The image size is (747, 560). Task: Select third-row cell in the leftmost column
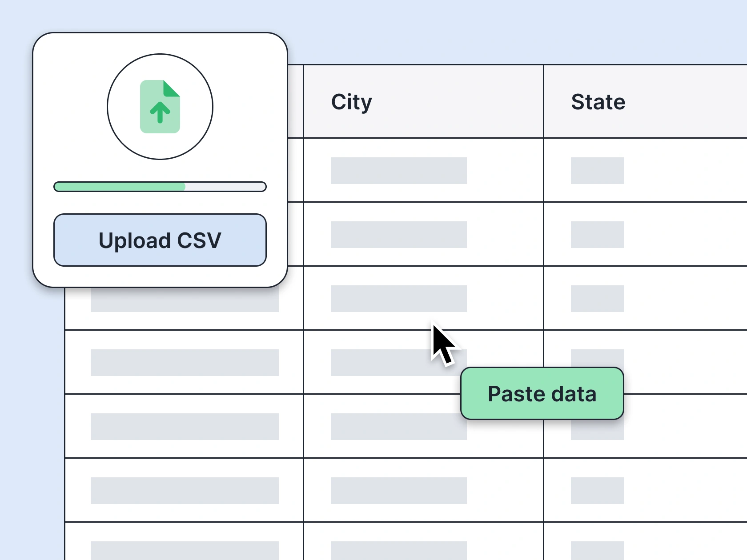point(185,302)
